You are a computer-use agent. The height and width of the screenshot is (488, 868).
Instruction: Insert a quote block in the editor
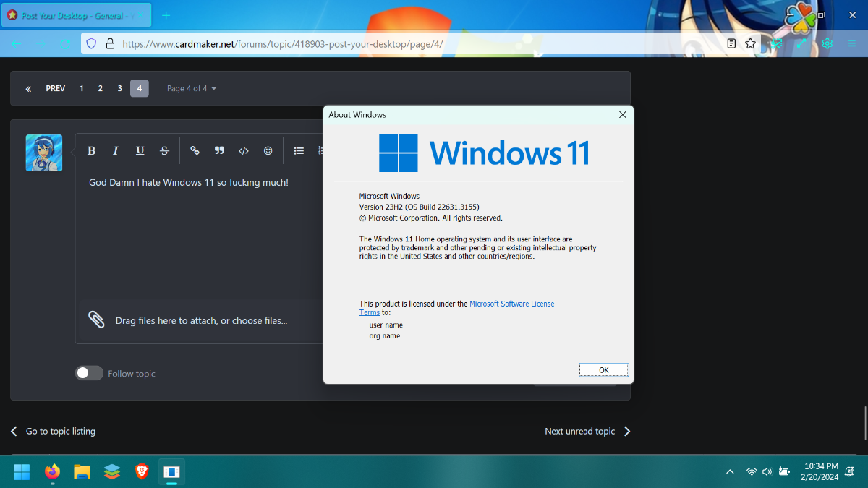pos(219,150)
